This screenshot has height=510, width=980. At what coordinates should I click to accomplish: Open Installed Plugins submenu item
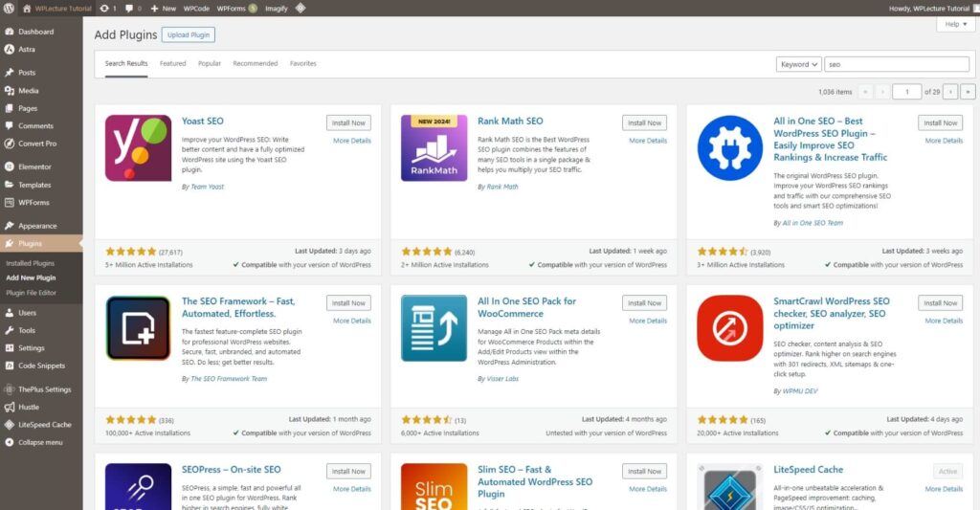(x=30, y=263)
